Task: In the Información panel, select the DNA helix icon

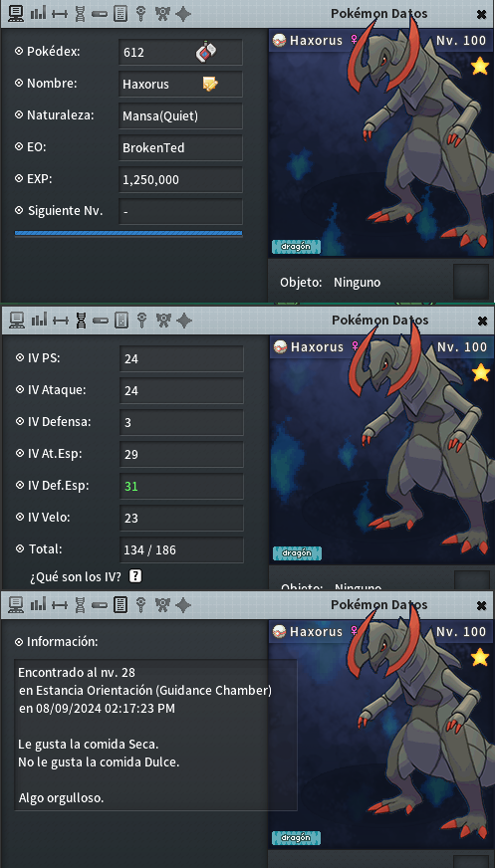Action: coord(81,604)
